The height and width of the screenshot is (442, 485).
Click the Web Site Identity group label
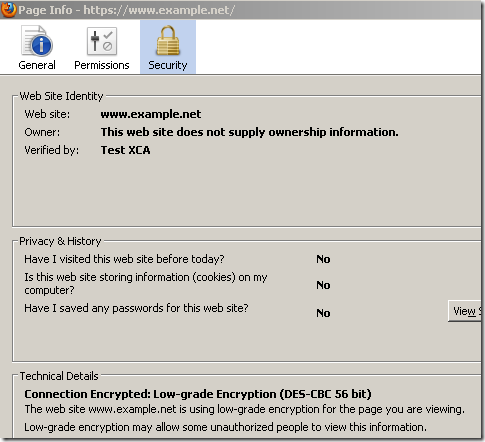click(x=61, y=96)
